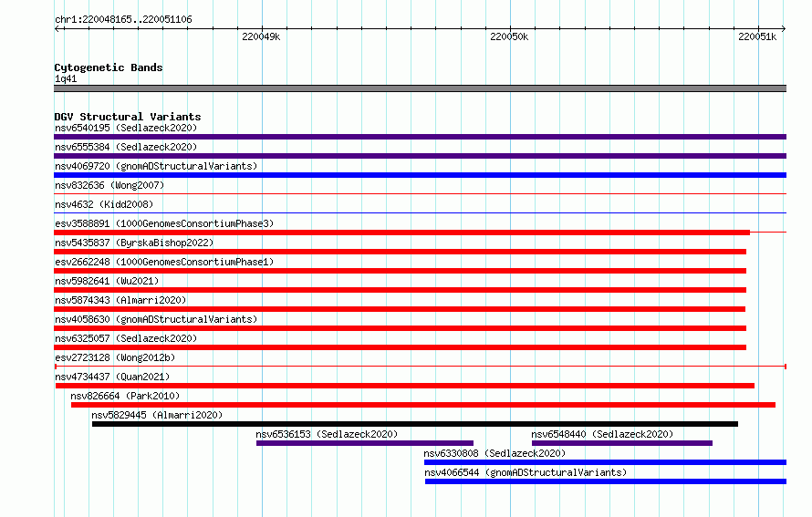Image resolution: width=812 pixels, height=517 pixels.
Task: Open variant nsv826664 (Park2010) label
Action: (125, 396)
